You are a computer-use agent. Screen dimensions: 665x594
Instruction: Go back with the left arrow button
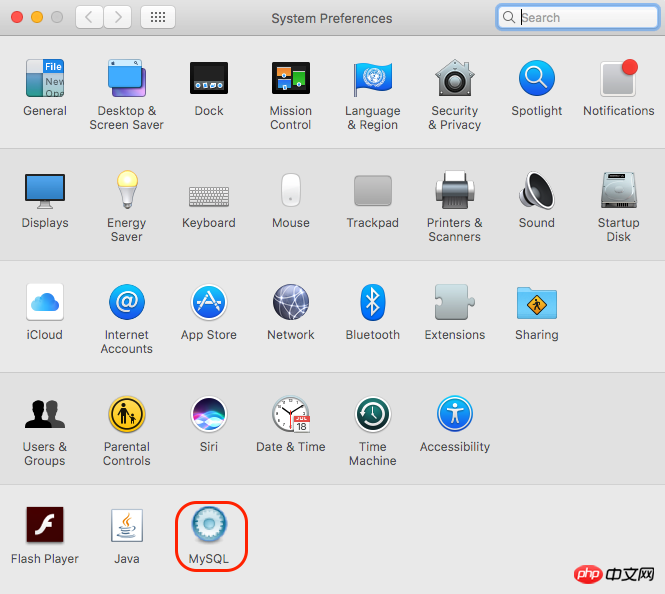90,17
